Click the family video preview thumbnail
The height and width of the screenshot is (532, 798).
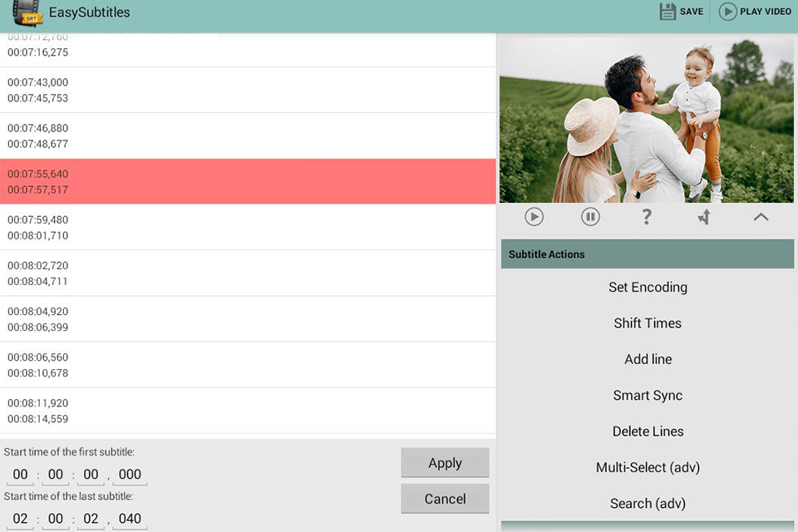tap(647, 118)
